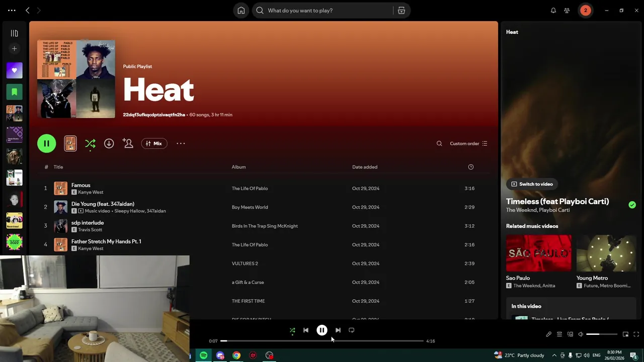Open Travis Scott artist link

click(x=90, y=230)
